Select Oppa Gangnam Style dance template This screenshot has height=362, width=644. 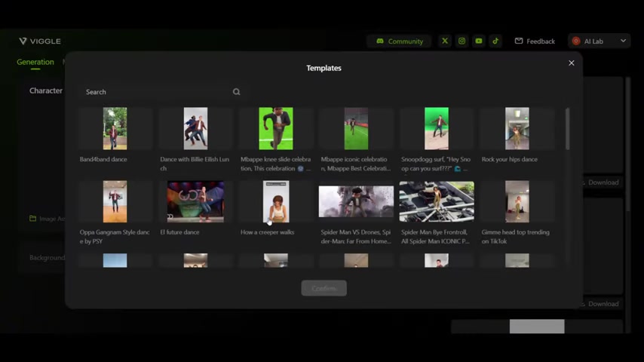click(x=115, y=202)
